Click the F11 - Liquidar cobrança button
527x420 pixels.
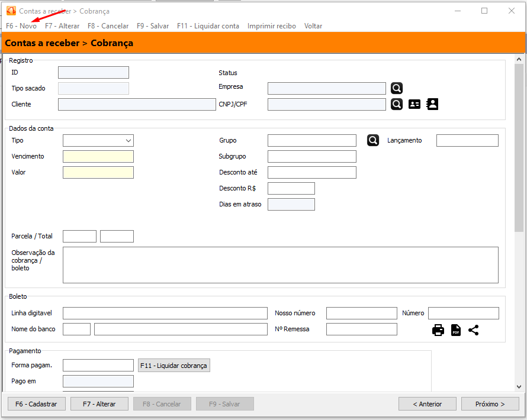[x=174, y=366]
